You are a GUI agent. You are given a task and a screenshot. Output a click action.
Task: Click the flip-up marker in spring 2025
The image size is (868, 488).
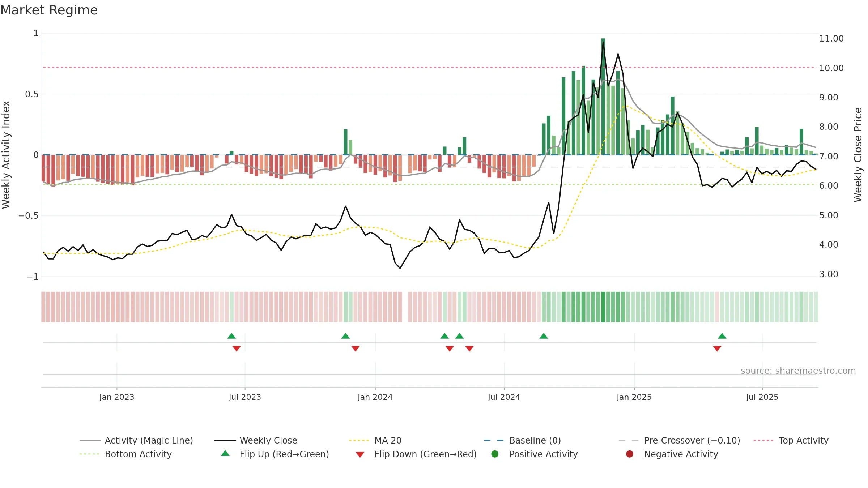tap(722, 336)
